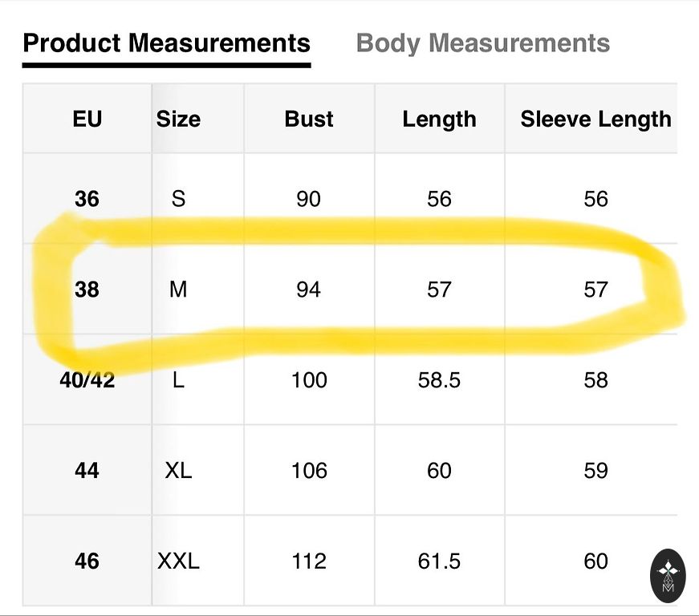699x616 pixels.
Task: Click the Sleeve Length column header
Action: (x=595, y=119)
